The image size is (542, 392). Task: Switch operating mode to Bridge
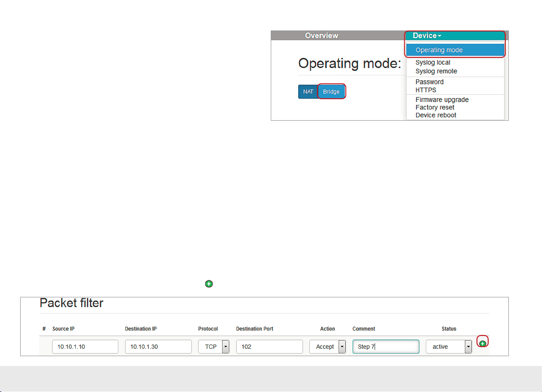coord(331,91)
